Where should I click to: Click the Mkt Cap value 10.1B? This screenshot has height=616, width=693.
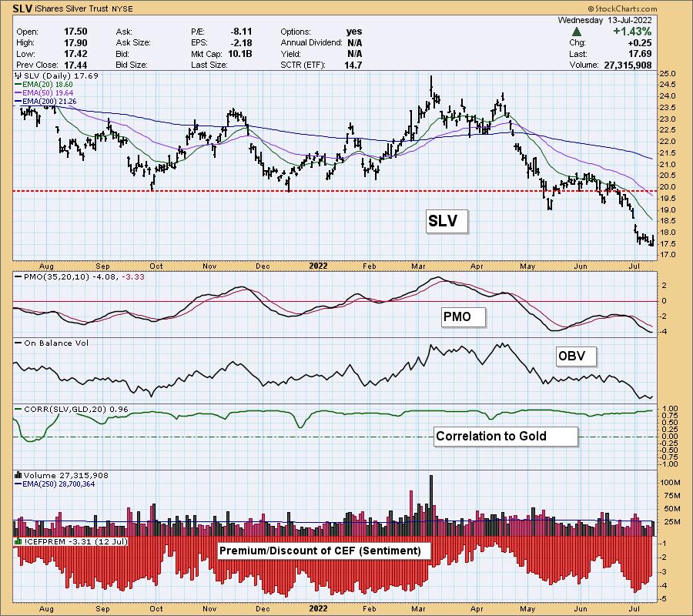tap(239, 53)
